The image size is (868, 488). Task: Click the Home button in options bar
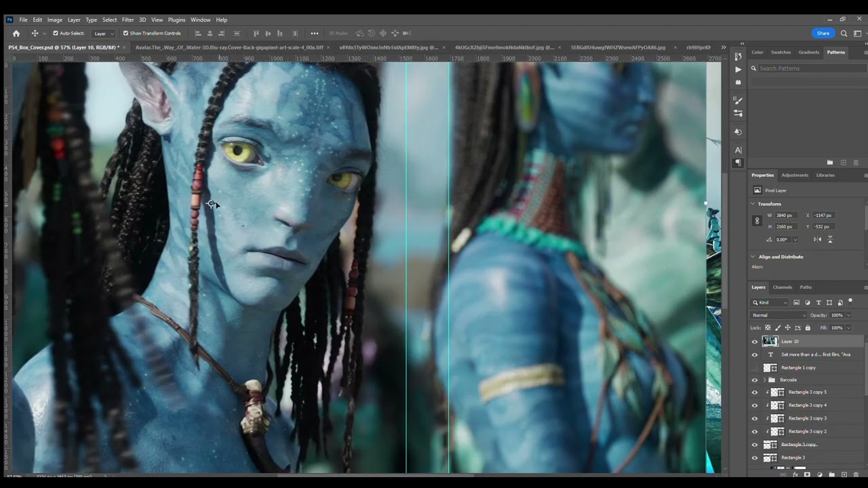16,33
